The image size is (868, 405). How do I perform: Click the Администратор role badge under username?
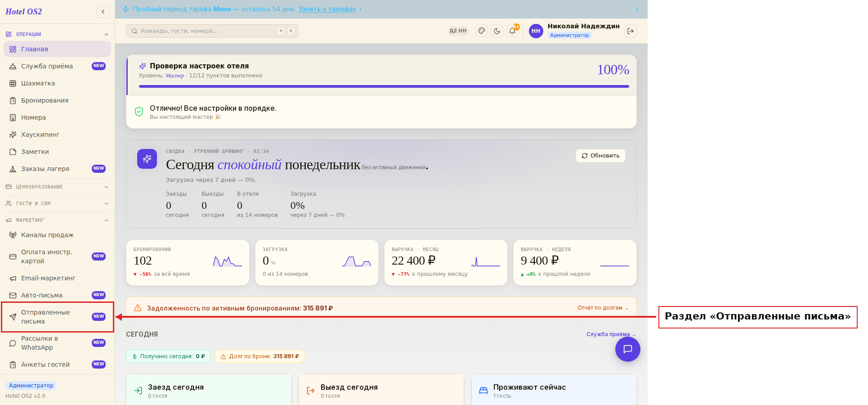point(569,35)
